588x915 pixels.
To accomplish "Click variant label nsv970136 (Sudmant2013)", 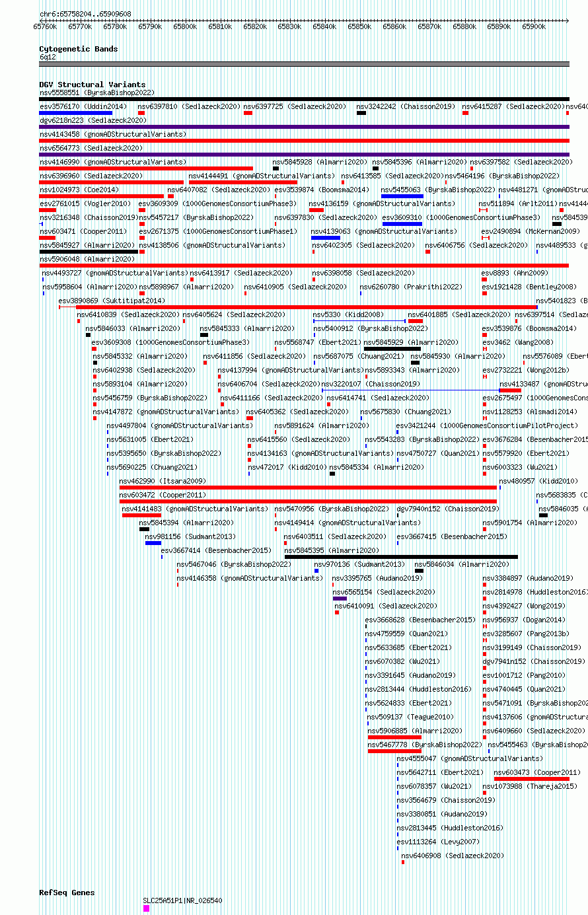I will click(359, 564).
